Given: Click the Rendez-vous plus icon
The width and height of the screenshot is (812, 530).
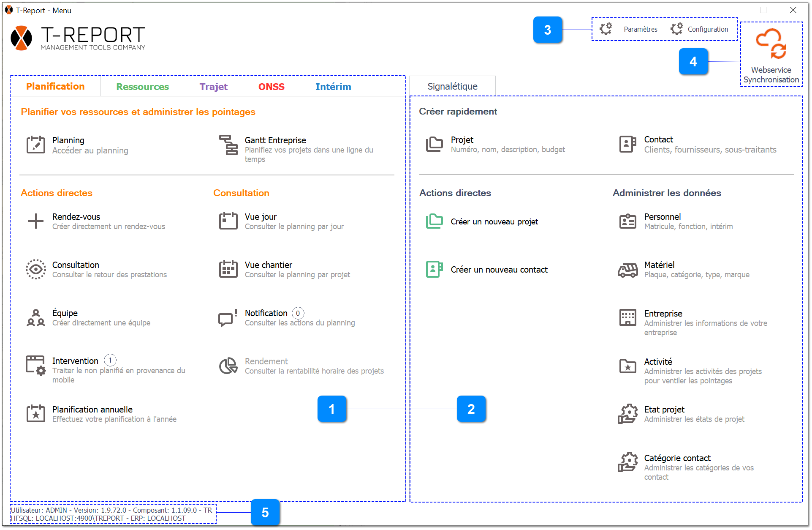Looking at the screenshot, I should [x=35, y=221].
